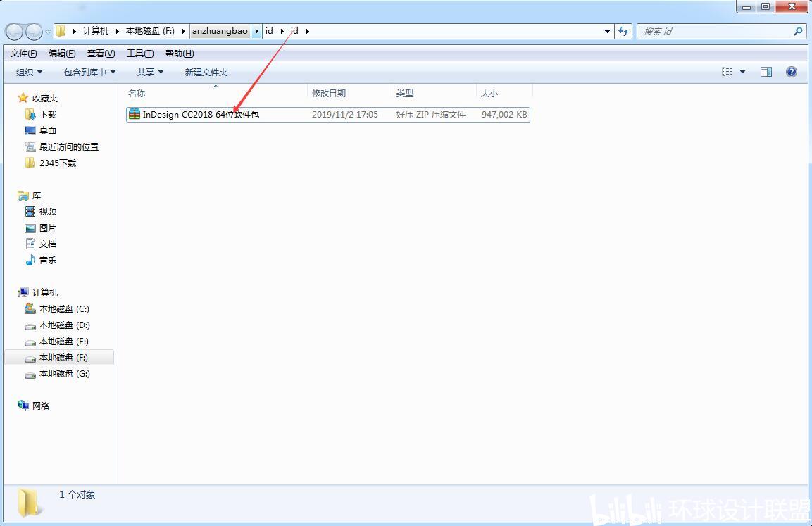Open the recent pages history dropdown arrow

(x=48, y=32)
